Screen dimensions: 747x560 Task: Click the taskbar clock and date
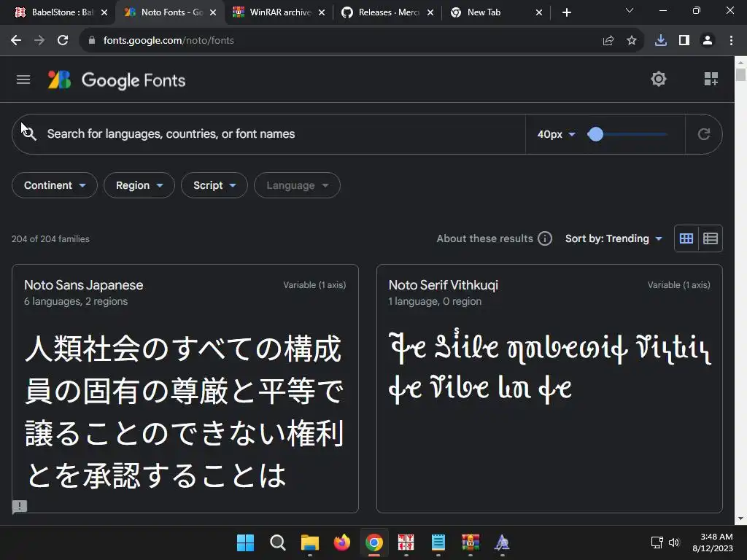click(713, 542)
